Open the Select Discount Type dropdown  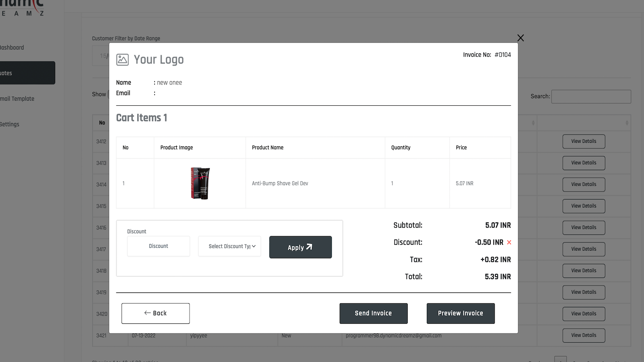[229, 246]
